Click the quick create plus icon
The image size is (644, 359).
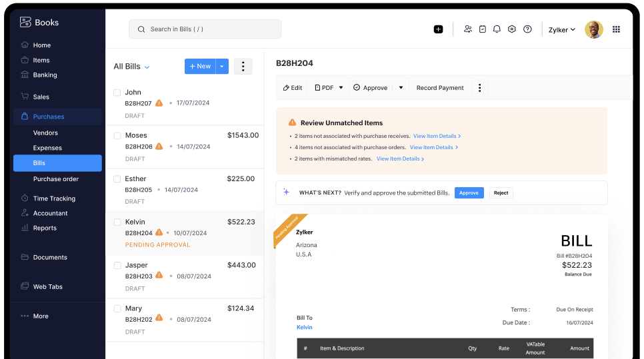[438, 29]
